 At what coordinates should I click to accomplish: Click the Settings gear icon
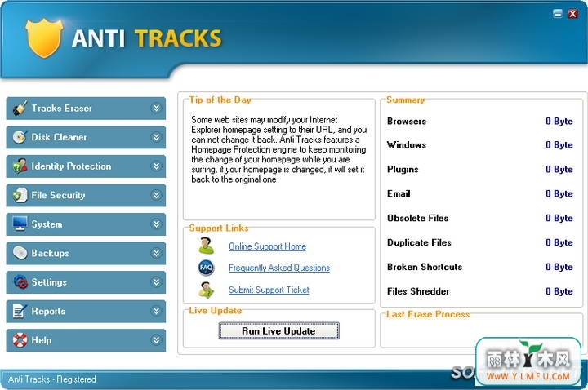[x=20, y=281]
